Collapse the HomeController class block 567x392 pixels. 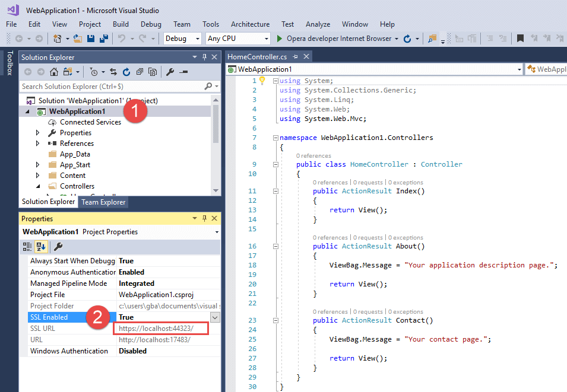point(275,164)
